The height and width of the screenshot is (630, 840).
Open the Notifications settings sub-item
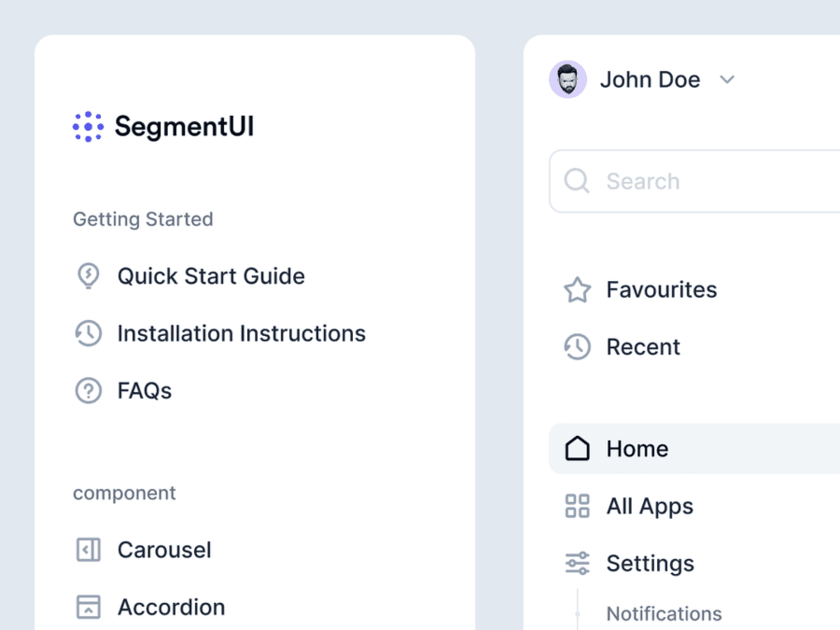tap(664, 613)
